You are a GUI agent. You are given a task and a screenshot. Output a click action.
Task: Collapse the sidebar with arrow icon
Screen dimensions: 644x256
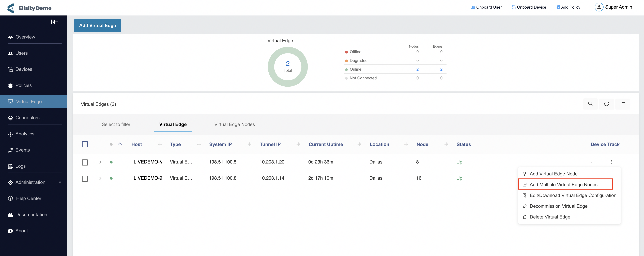(x=54, y=22)
